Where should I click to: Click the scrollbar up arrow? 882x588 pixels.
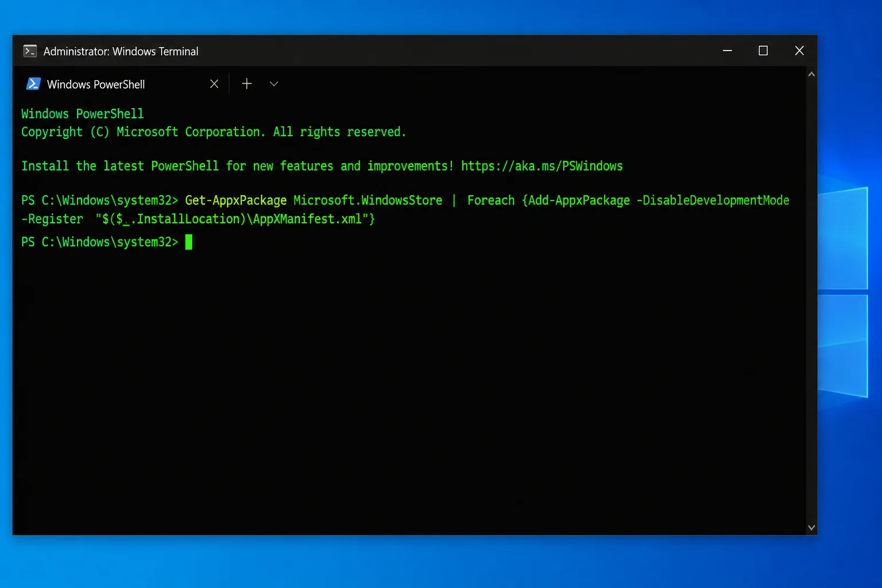tap(811, 74)
